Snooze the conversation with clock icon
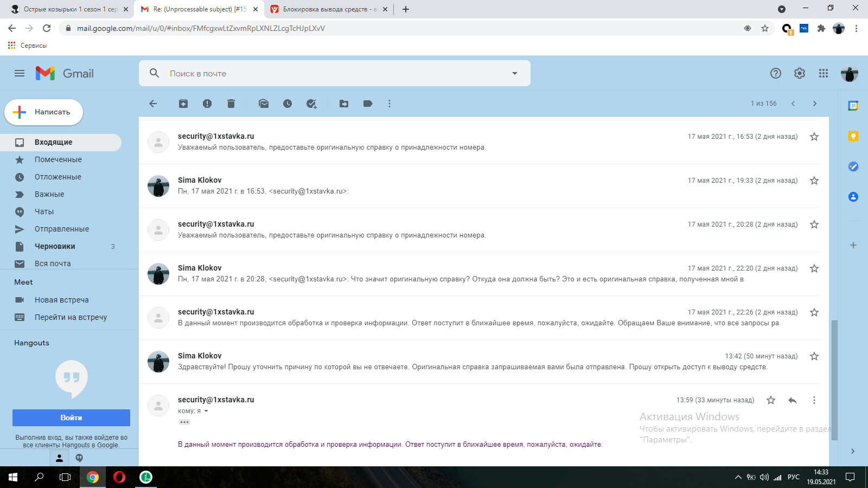The image size is (868, 488). coord(288,104)
